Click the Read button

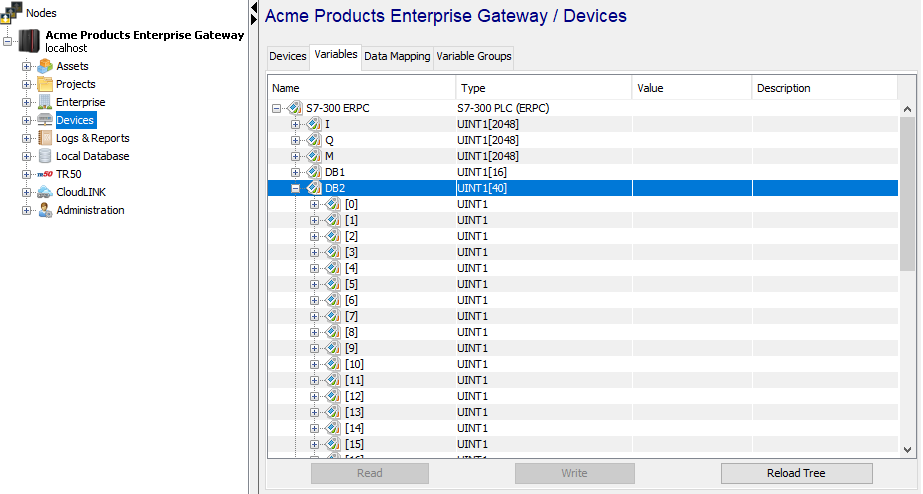click(x=370, y=473)
